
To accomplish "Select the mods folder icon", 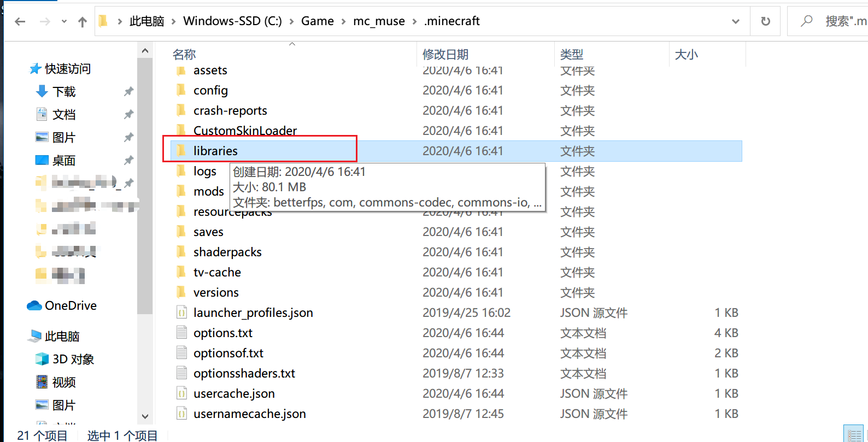I will 181,191.
